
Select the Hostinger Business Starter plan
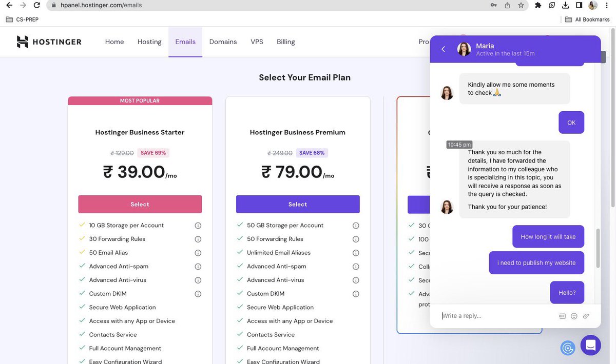pyautogui.click(x=140, y=204)
